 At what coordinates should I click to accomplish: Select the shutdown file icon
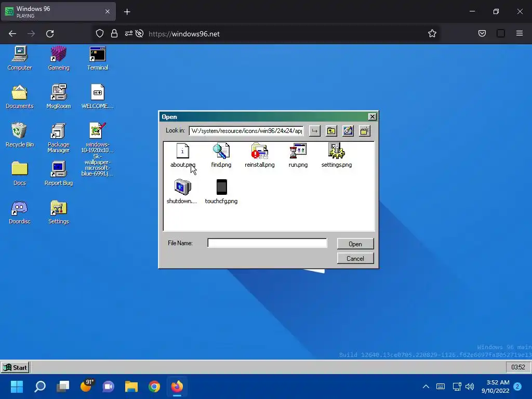click(183, 187)
